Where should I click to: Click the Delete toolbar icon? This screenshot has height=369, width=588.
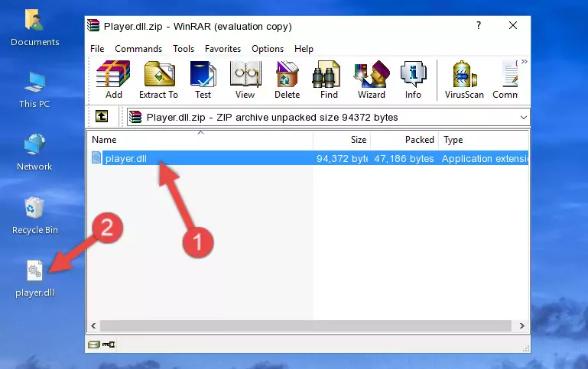tap(288, 79)
